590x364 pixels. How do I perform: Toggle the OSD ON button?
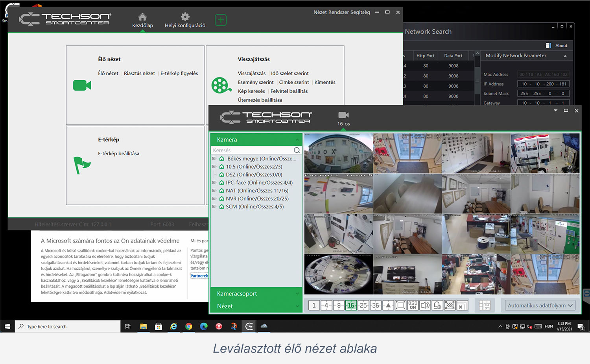[413, 305]
